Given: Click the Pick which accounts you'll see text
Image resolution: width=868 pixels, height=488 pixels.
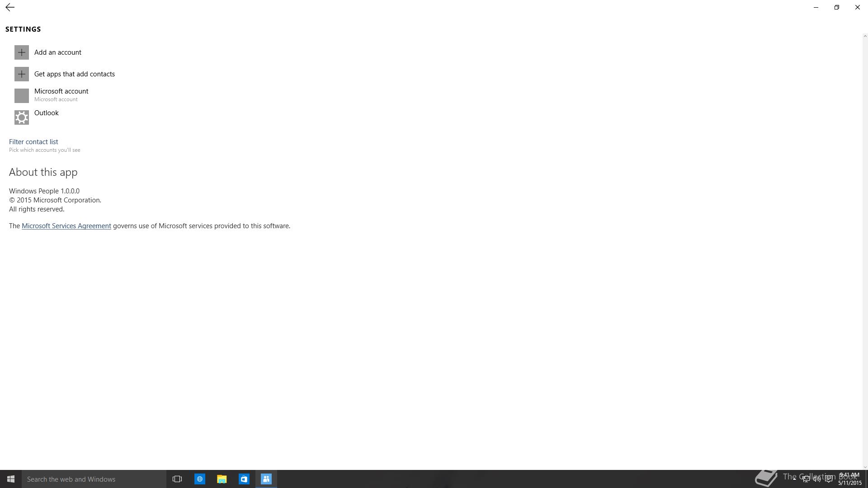Looking at the screenshot, I should (x=45, y=150).
